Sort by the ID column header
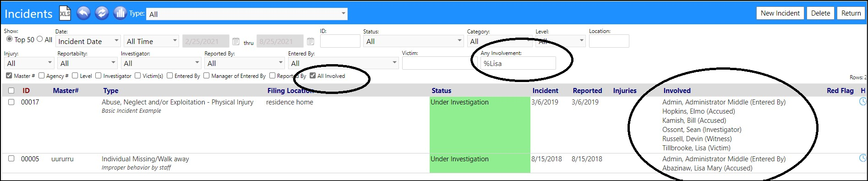 26,91
